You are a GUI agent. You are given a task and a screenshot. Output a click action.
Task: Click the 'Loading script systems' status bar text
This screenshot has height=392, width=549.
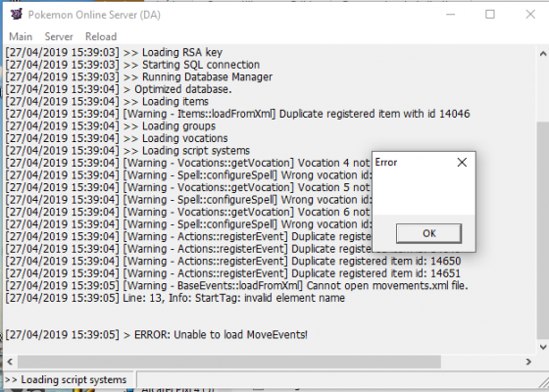[66, 380]
